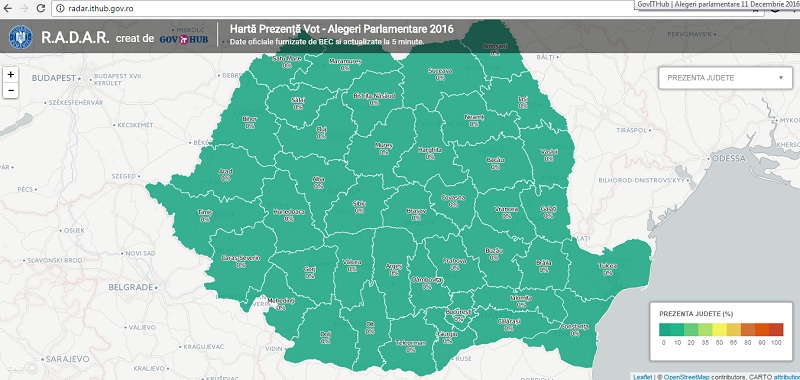Open the Leaflet attribution link

[642, 377]
